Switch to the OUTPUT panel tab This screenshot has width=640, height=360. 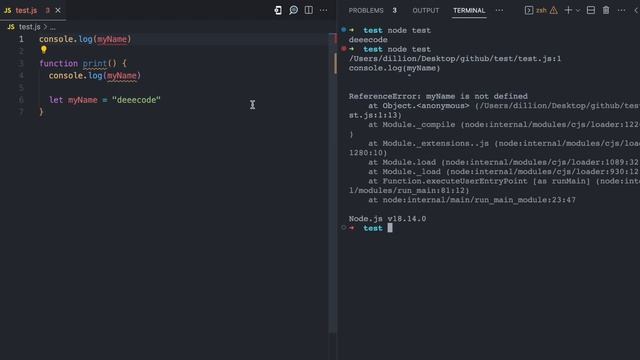point(426,10)
